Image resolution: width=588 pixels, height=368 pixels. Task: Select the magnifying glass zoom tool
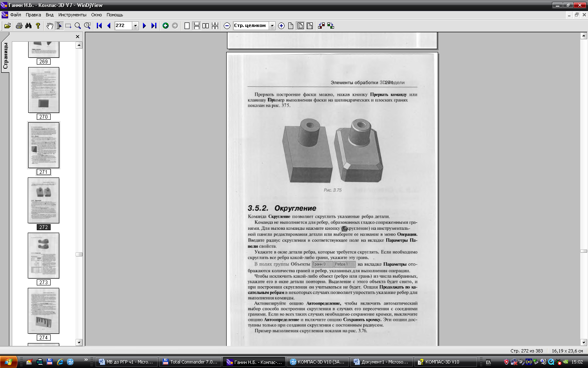click(x=78, y=26)
